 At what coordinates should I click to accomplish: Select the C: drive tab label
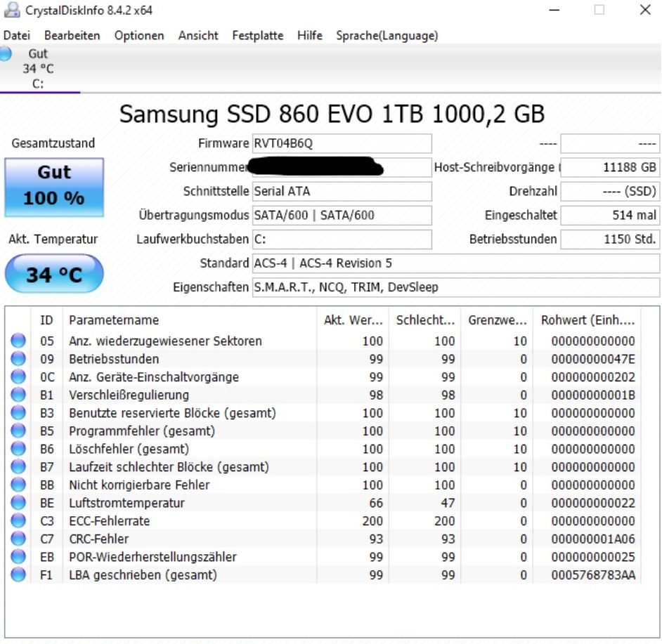(38, 84)
